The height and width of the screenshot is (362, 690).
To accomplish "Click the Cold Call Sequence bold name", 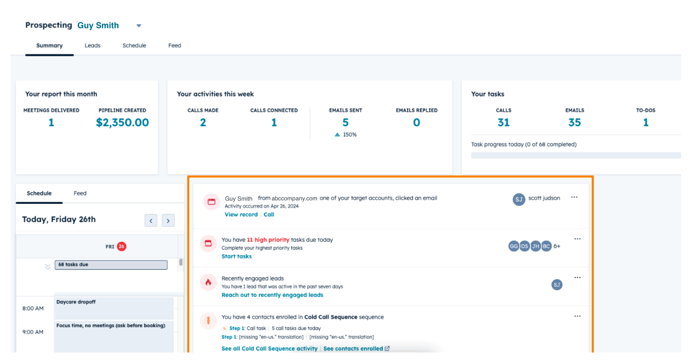I will click(331, 317).
